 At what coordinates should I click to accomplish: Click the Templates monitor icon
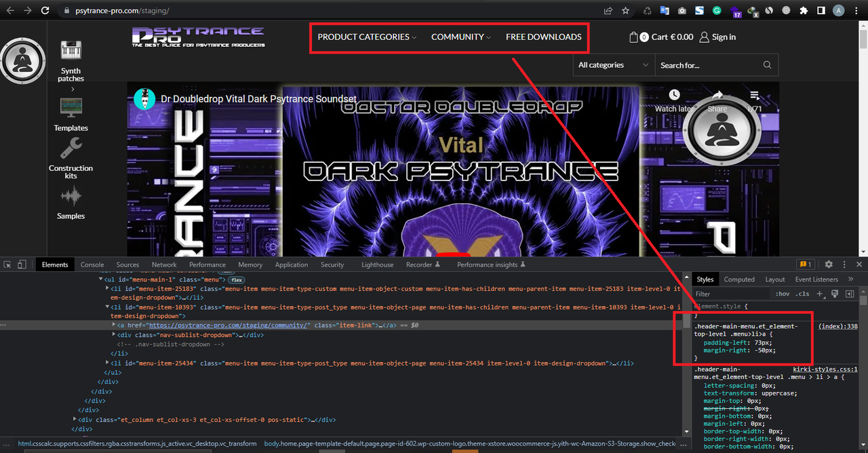[x=71, y=107]
